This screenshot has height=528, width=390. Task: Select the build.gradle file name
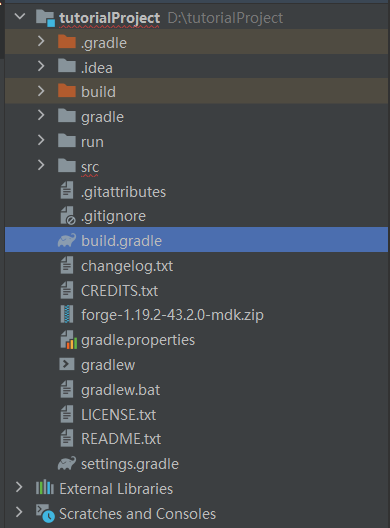click(x=121, y=241)
